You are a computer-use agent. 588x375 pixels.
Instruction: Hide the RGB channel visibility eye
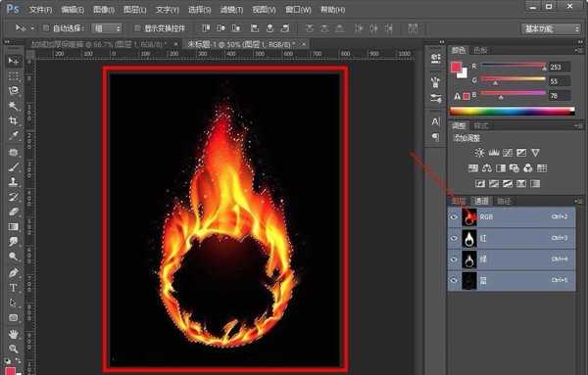coord(454,217)
